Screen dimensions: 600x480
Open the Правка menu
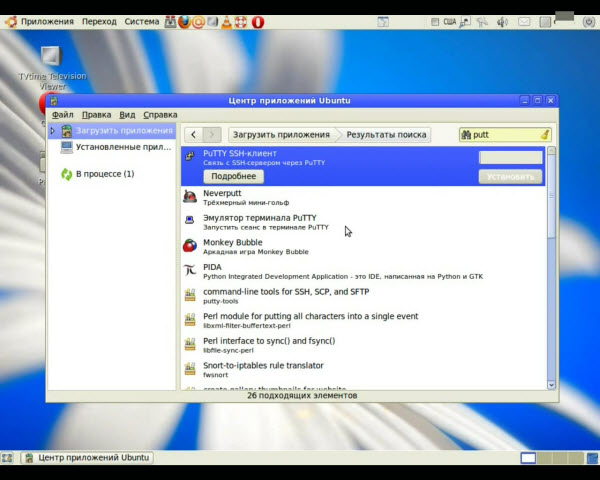click(96, 115)
